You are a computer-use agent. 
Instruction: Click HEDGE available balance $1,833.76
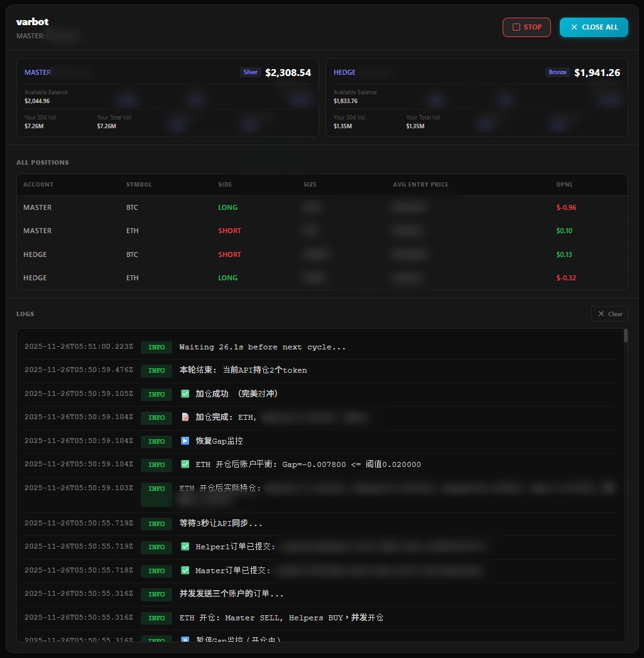pyautogui.click(x=346, y=101)
